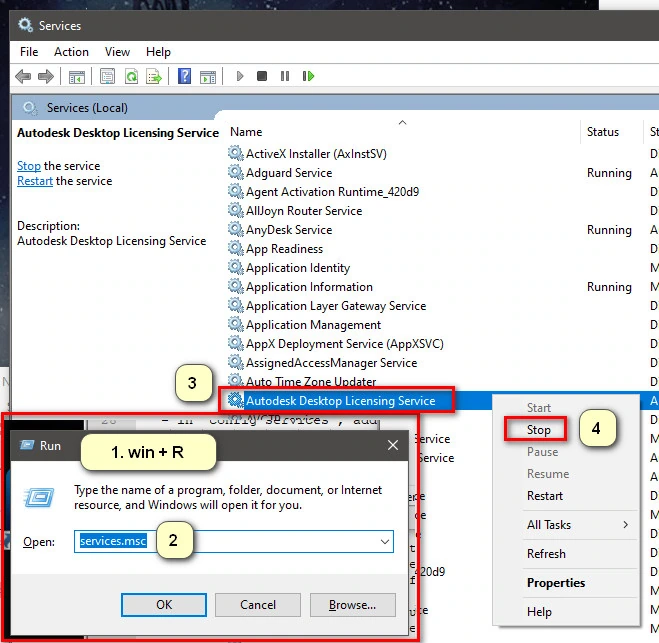The height and width of the screenshot is (643, 659).
Task: Click Running status of Adguard Service
Action: 609,173
